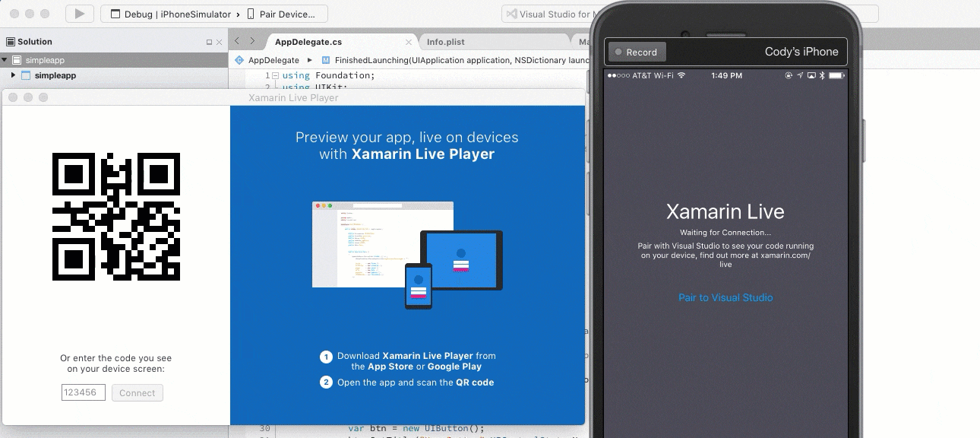Click step 1 Download Xamarin Live Player text

click(x=416, y=361)
